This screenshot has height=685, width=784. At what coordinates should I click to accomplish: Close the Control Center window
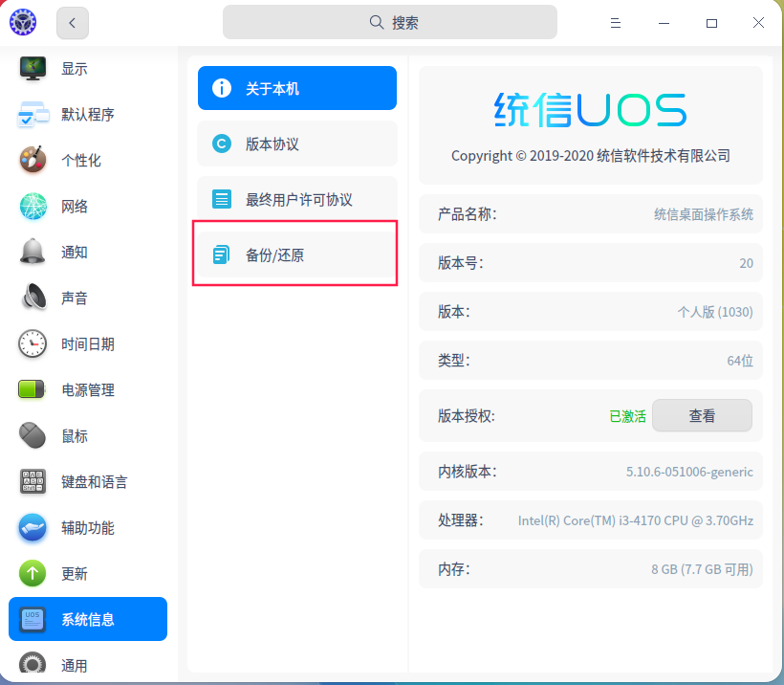click(758, 23)
